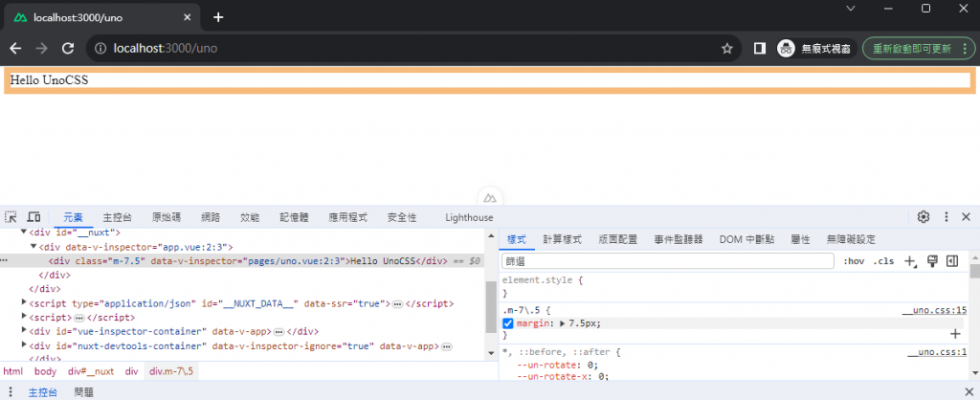Expand the second script node
Viewport: 980px width, 400px height.
click(24, 317)
